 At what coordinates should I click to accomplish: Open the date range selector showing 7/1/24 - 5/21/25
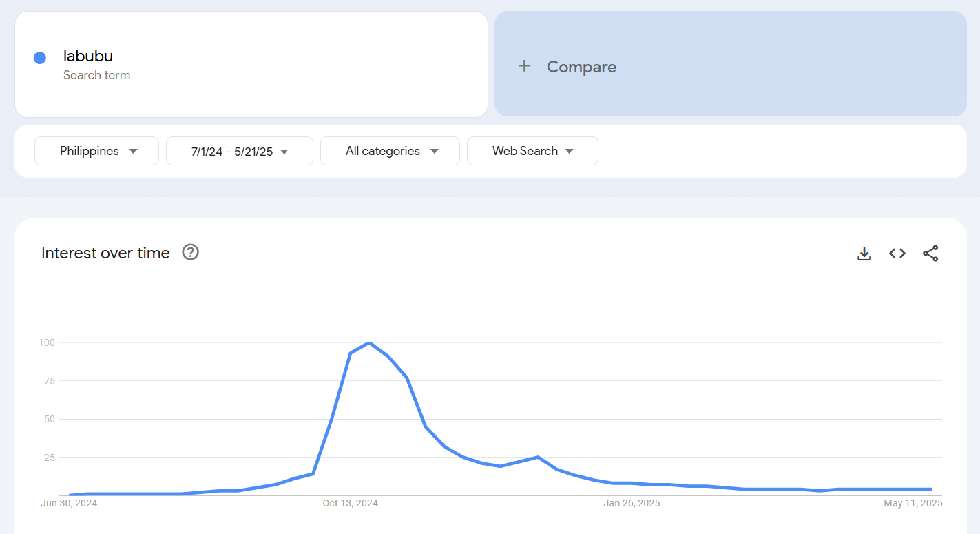[239, 150]
